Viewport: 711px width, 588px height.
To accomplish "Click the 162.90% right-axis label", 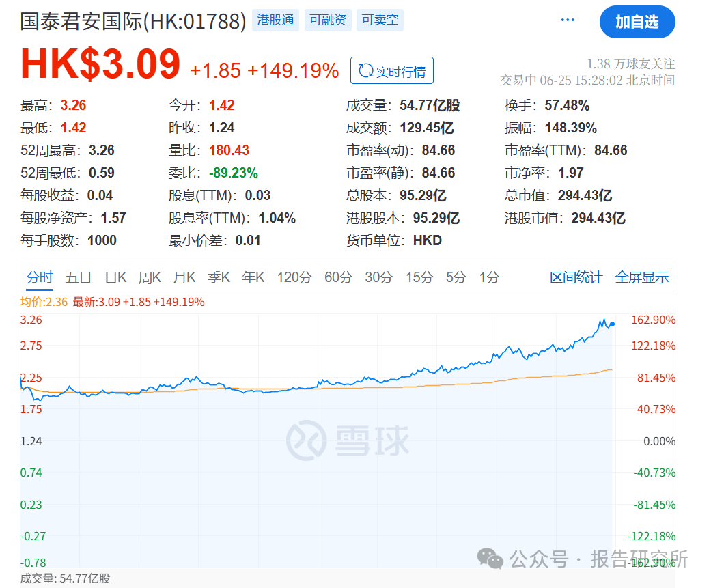I will (653, 320).
